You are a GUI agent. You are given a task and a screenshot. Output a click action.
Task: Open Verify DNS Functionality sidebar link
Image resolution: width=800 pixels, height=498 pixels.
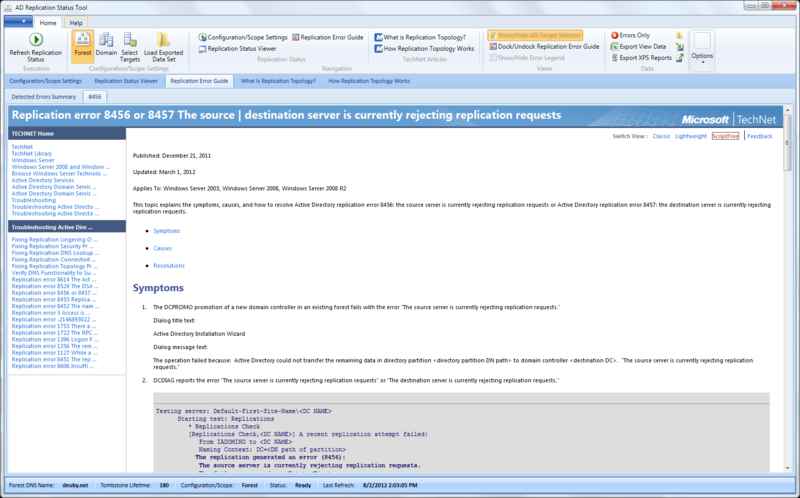[54, 273]
